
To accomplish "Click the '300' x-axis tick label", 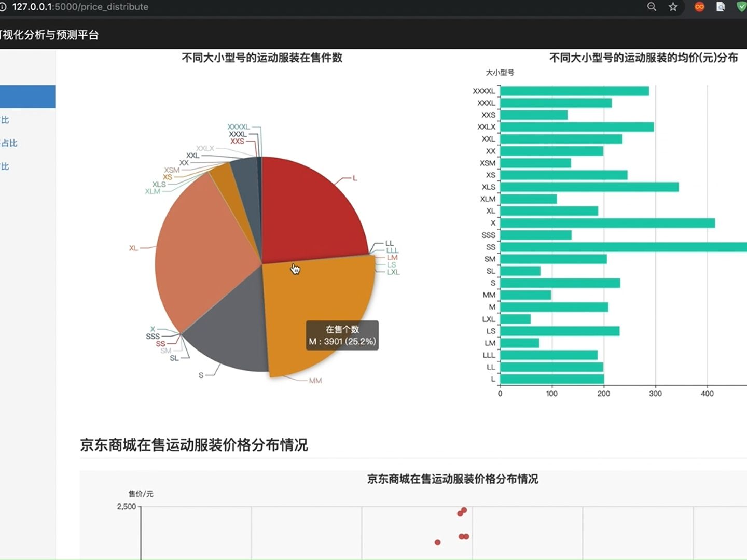I will [x=656, y=394].
